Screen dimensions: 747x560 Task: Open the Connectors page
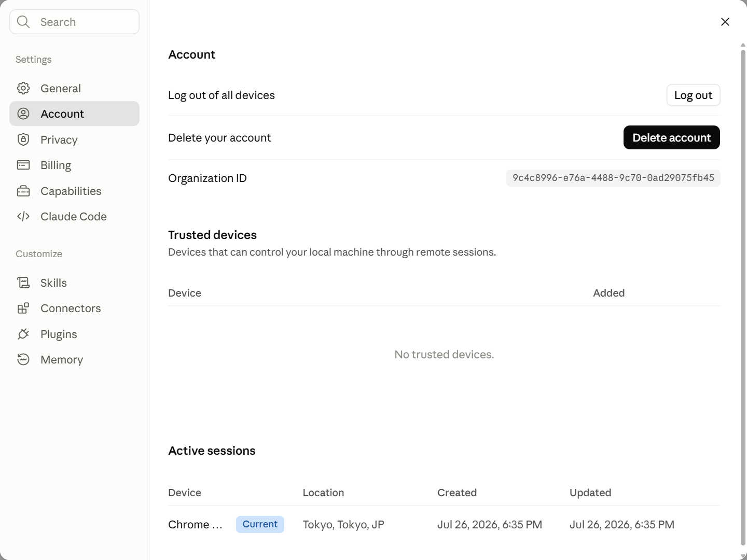(74, 308)
